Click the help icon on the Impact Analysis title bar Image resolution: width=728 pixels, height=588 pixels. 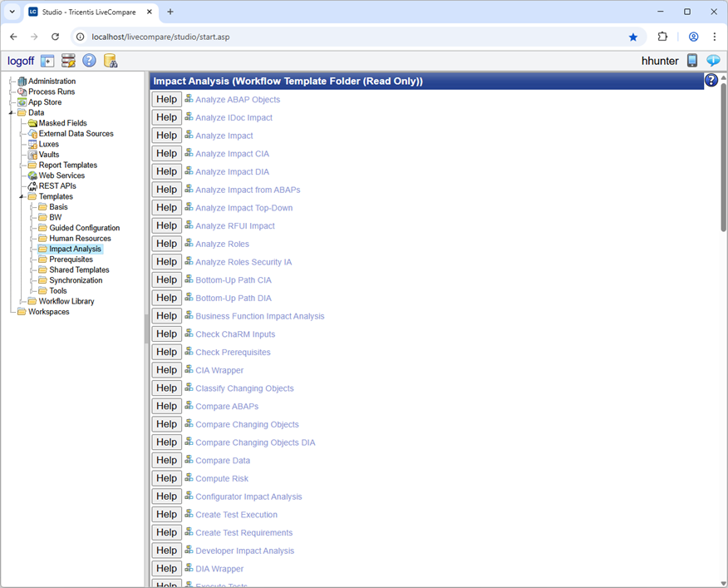pos(712,80)
